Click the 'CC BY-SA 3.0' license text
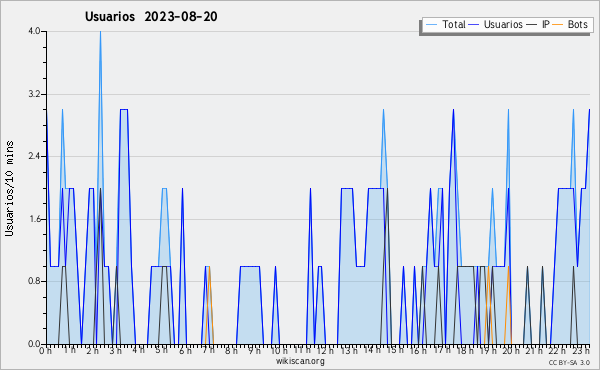Screen dimensions: 600x370 (569, 363)
